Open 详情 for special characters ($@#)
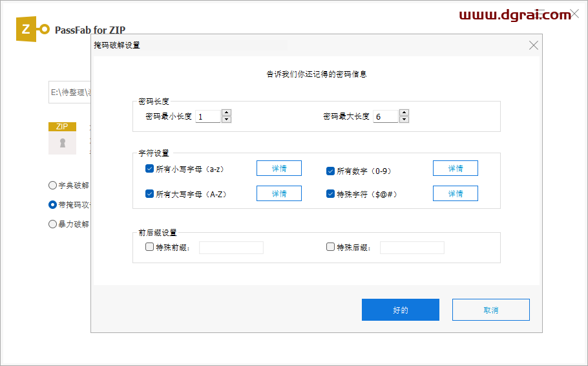Viewport: 588px width, 366px height. click(456, 193)
